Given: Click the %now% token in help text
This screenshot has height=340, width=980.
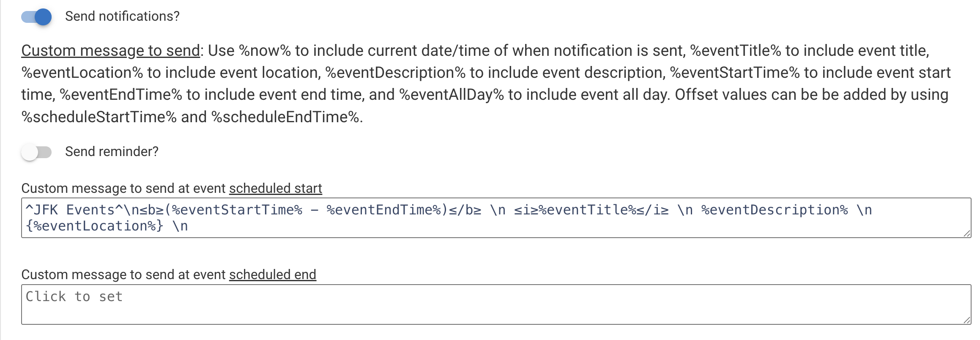Looking at the screenshot, I should point(265,51).
